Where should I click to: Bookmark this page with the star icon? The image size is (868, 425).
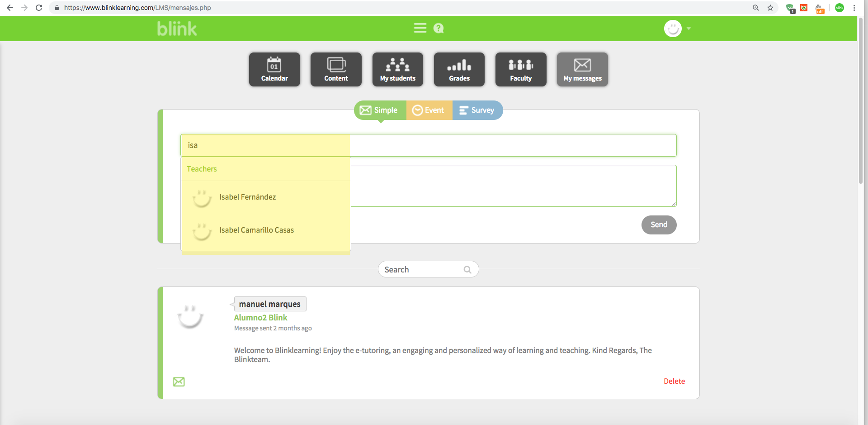pos(770,8)
